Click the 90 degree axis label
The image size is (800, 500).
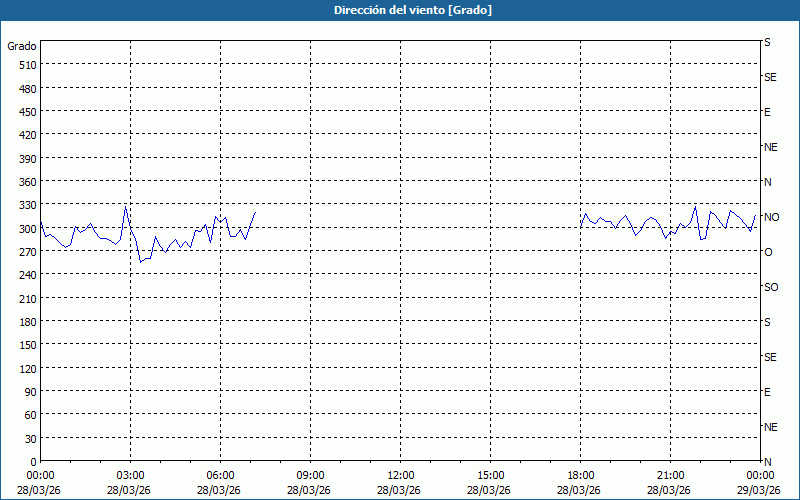pos(31,392)
